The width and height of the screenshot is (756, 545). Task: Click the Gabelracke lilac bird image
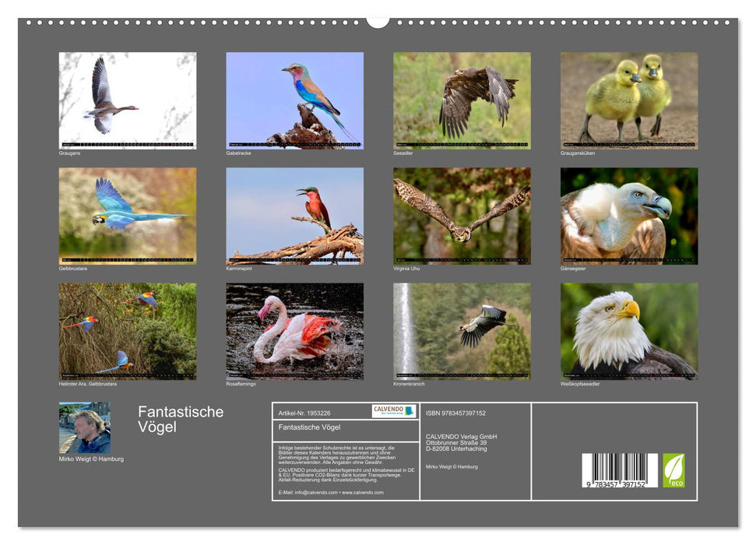(297, 97)
